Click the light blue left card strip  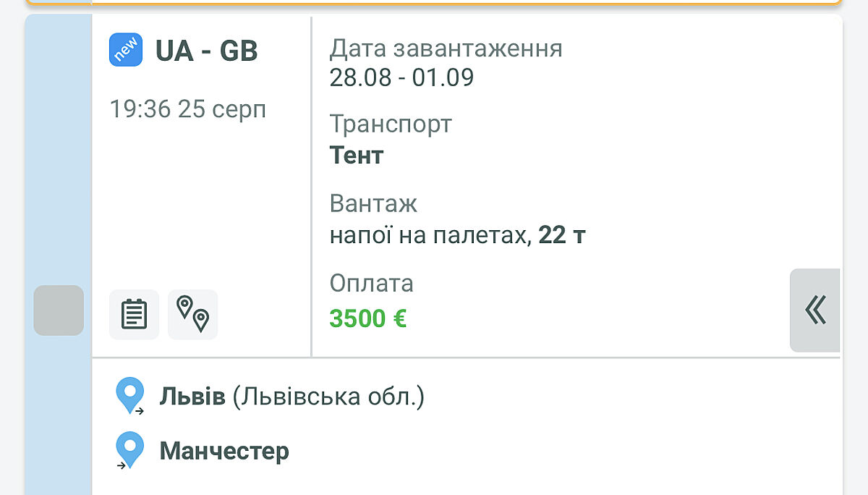click(x=59, y=181)
